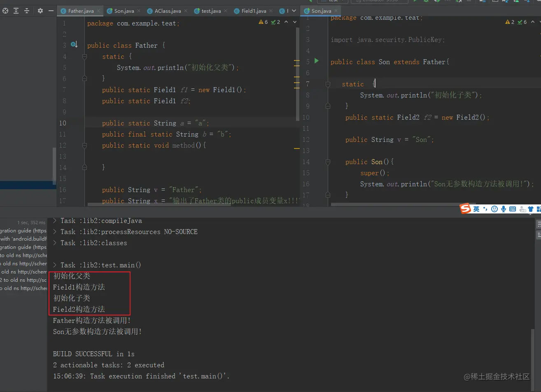541x392 pixels.
Task: Expand Task :lib2:classes output
Action: coord(55,243)
